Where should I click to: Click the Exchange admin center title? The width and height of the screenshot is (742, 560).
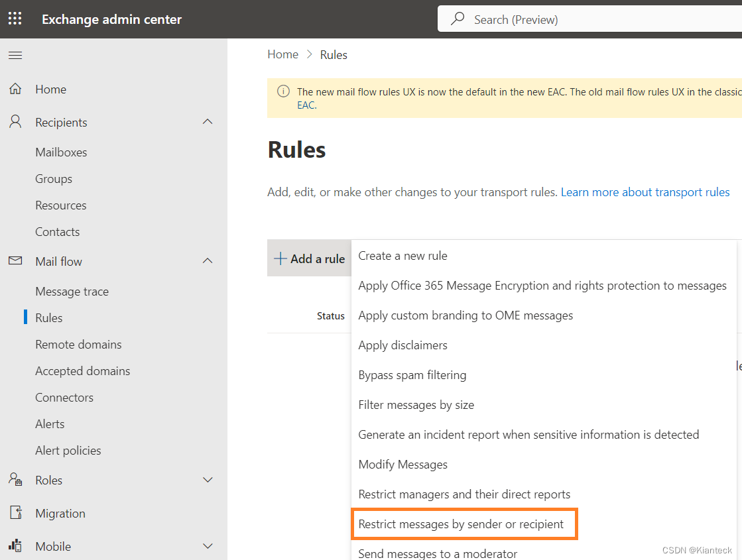(111, 19)
